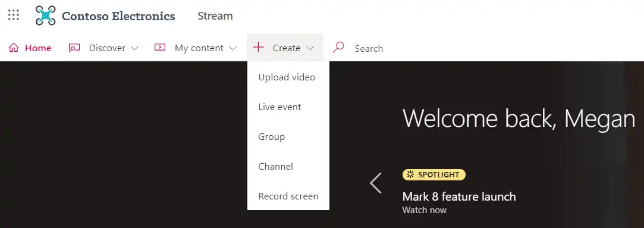
Task: Choose Group in the Create menu
Action: (x=288, y=137)
